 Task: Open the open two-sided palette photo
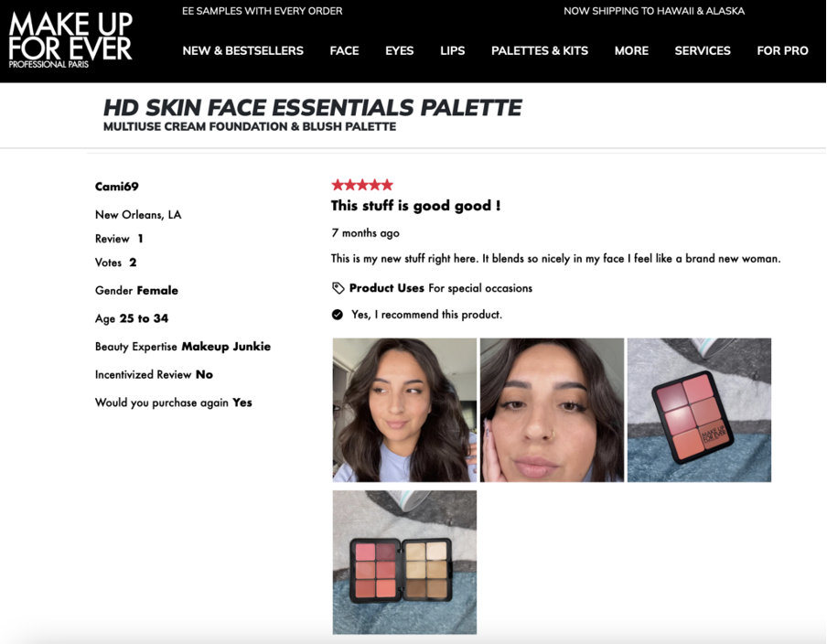point(404,563)
